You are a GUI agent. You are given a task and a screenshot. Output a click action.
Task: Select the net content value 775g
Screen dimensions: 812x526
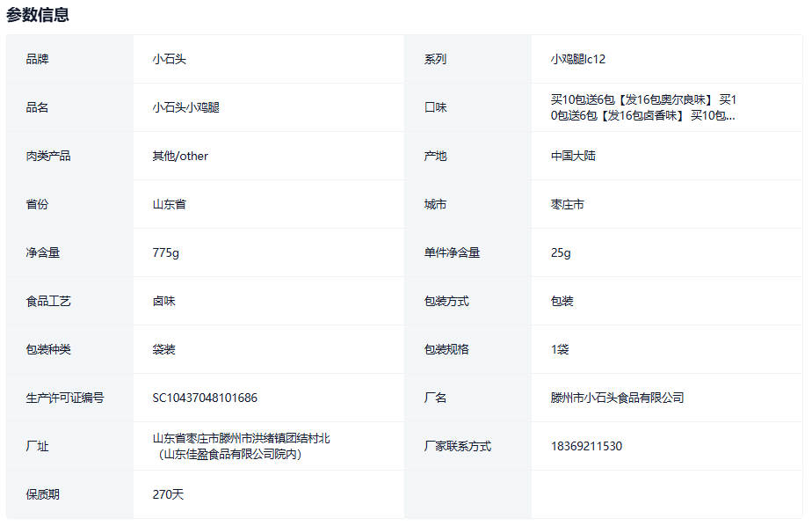click(x=165, y=252)
